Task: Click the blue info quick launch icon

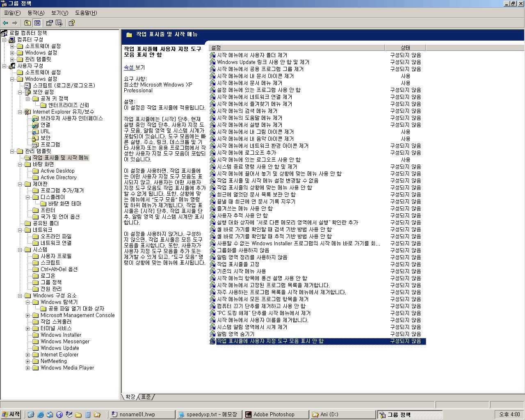Action: (59, 415)
